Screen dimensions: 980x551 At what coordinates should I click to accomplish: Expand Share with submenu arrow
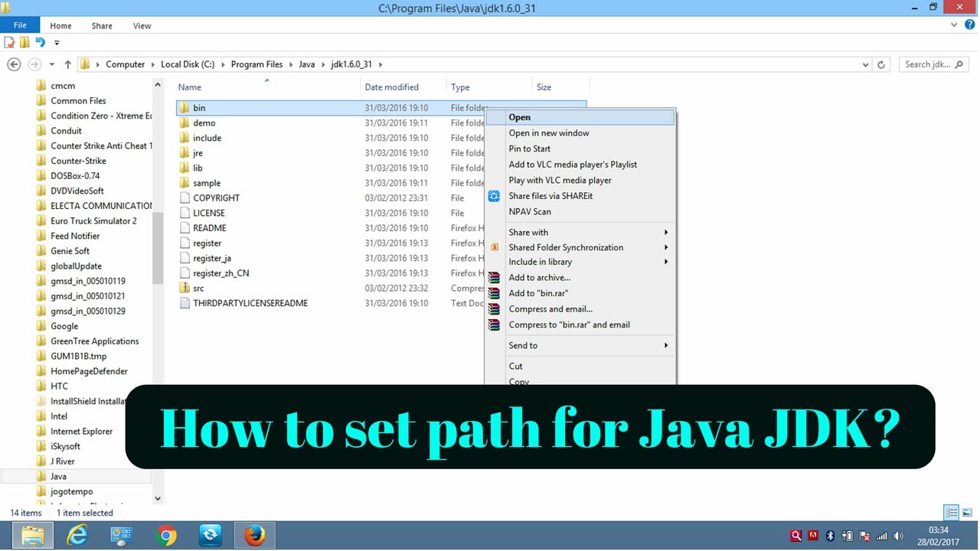pos(666,233)
